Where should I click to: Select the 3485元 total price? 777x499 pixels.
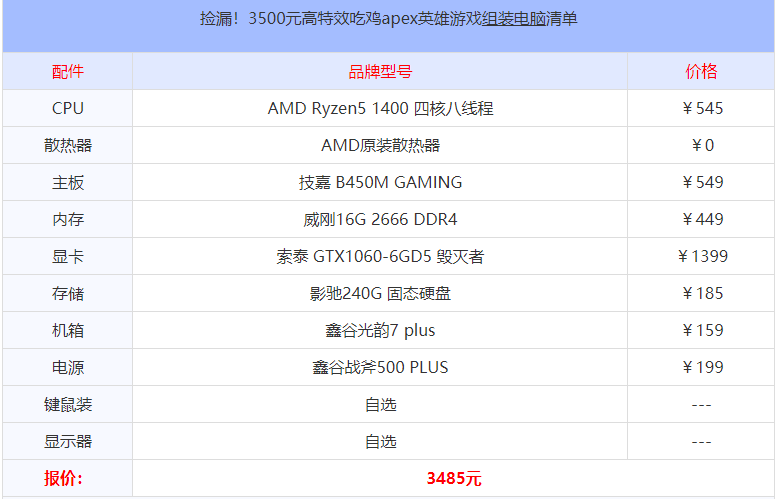coord(454,478)
